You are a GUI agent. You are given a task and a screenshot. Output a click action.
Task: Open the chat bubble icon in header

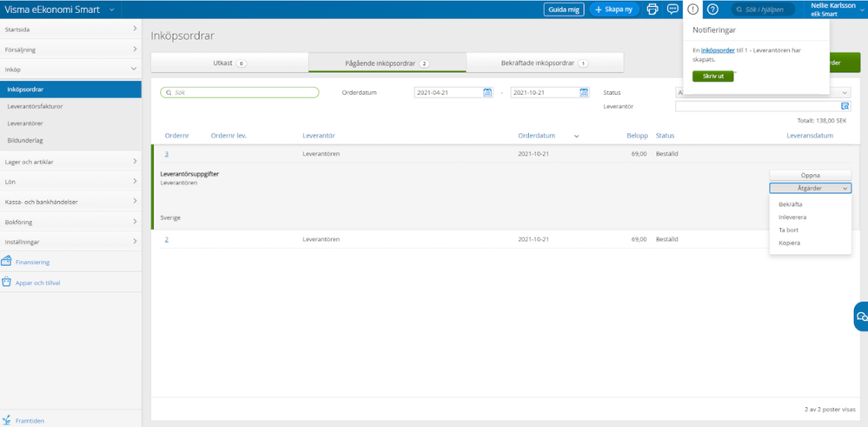pyautogui.click(x=673, y=9)
